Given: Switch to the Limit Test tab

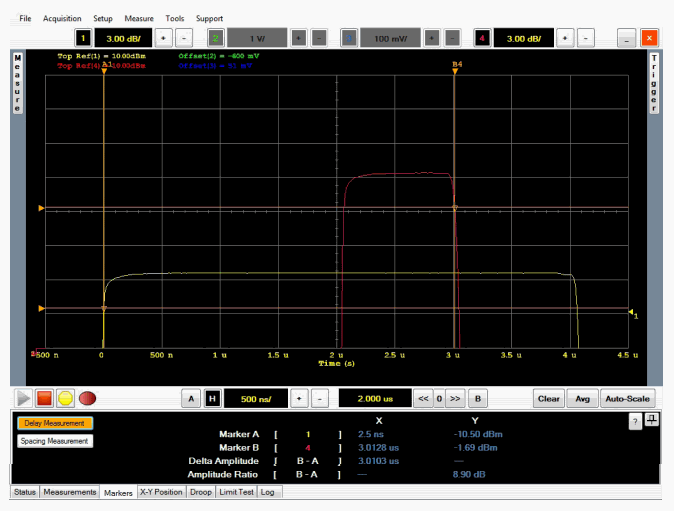Looking at the screenshot, I should tap(238, 492).
